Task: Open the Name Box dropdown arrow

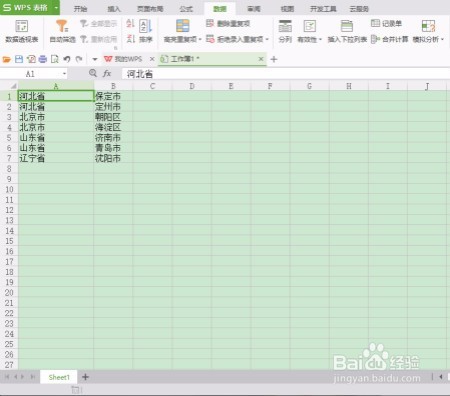Action: [x=64, y=74]
